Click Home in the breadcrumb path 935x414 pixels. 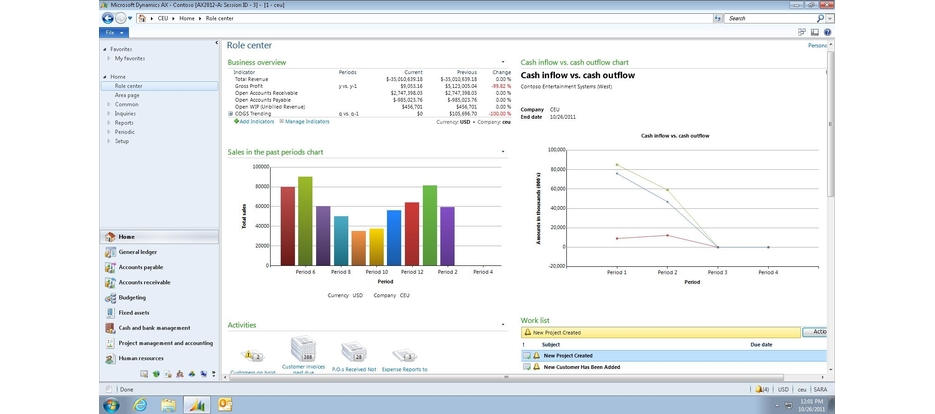tap(187, 18)
